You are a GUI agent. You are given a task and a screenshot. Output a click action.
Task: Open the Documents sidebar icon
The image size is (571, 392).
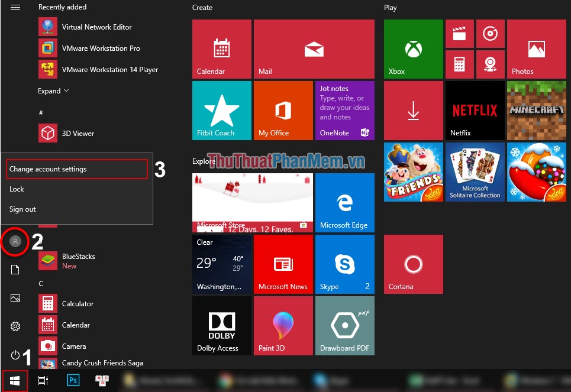15,270
